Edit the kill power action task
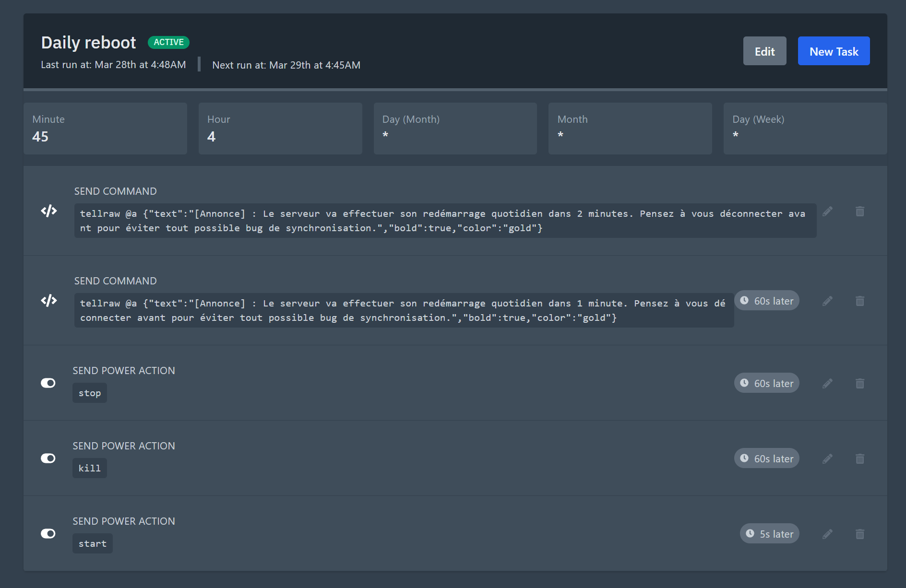This screenshot has height=588, width=906. click(x=827, y=459)
